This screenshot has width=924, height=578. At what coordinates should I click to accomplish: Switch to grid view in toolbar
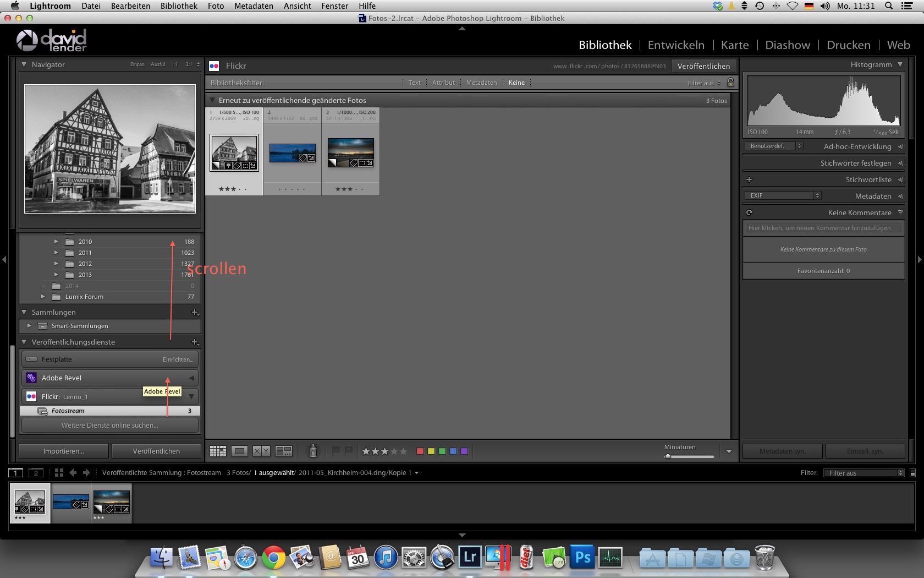218,451
